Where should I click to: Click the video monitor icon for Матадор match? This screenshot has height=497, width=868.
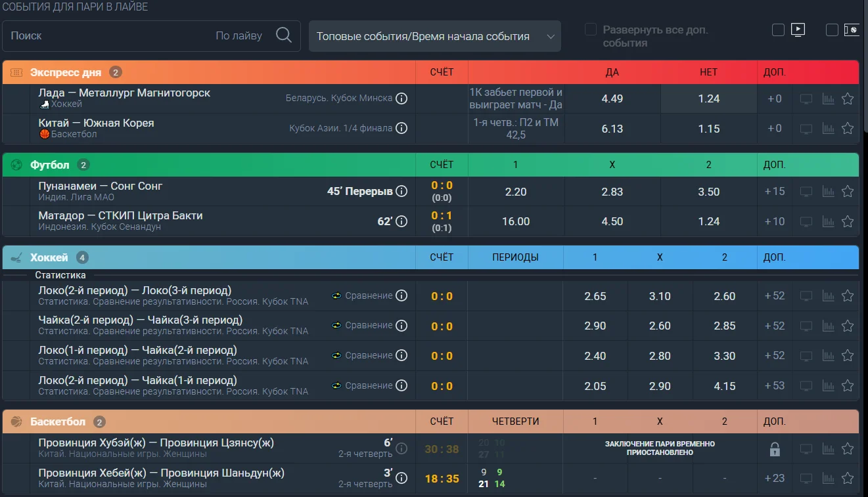[x=806, y=222]
